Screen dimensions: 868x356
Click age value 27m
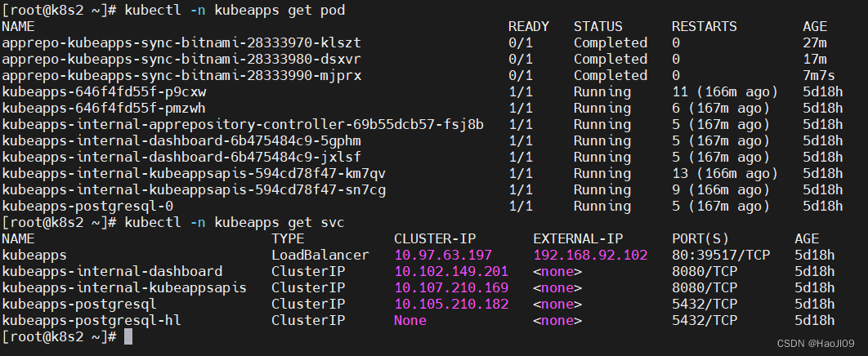815,42
